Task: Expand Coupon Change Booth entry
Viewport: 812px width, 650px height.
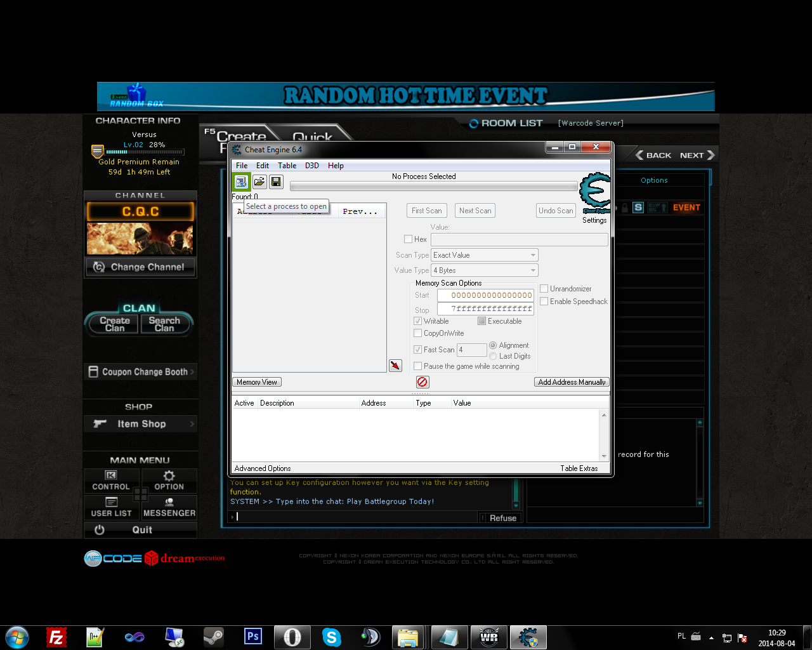Action: pos(141,372)
